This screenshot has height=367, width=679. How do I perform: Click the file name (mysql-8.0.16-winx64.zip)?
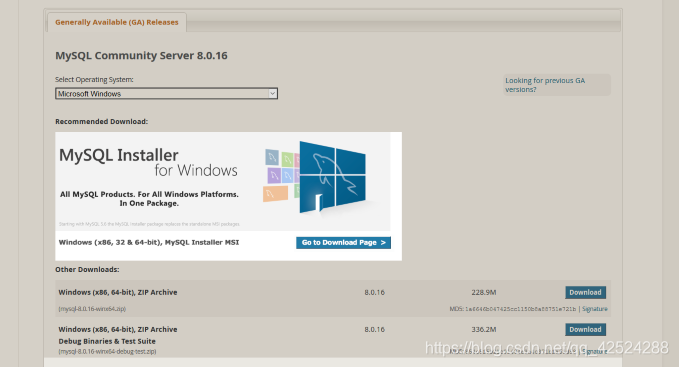coord(92,309)
